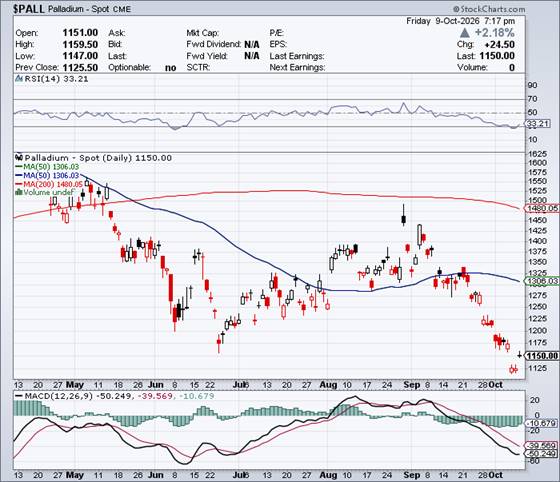Click the $PALL ticker symbol title

click(x=29, y=9)
